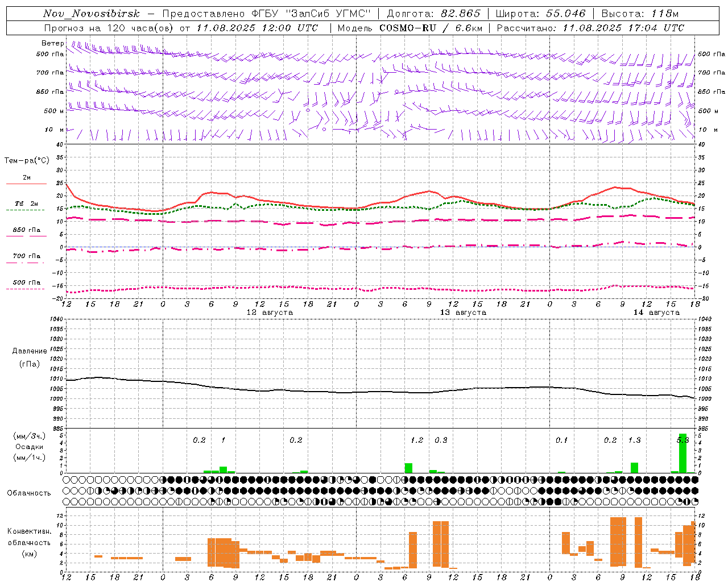This screenshot has width=728, height=582.
Task: Click the 5.3 precipitation amount
Action: (x=682, y=440)
